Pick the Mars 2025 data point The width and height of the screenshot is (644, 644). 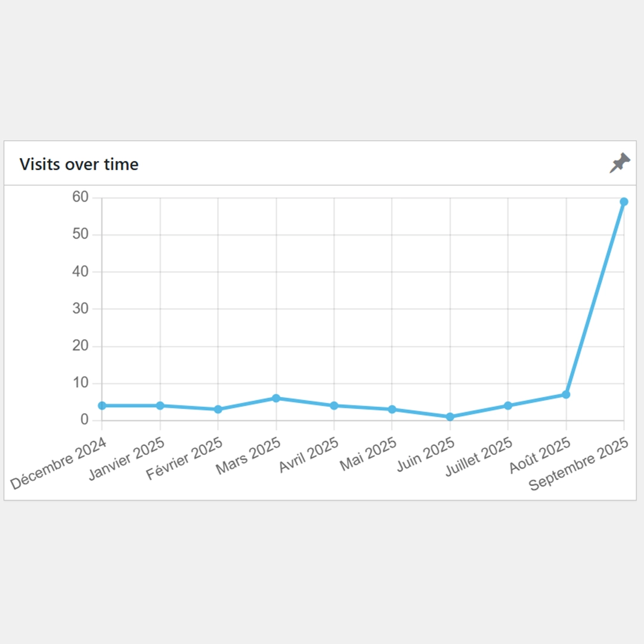pos(276,398)
